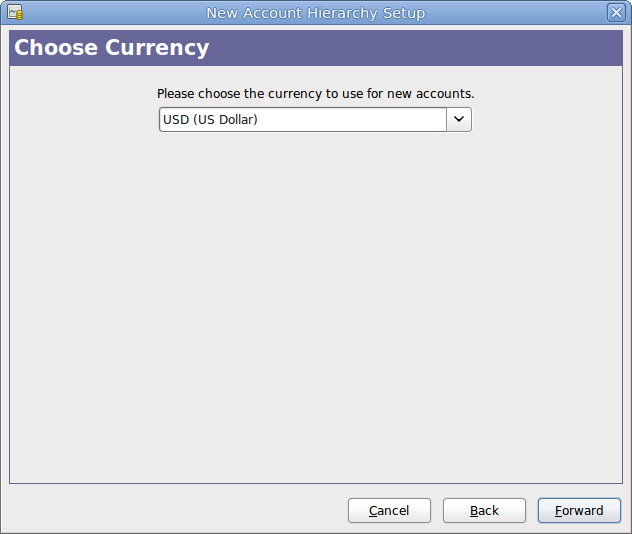632x534 pixels.
Task: Click the empty area below the currency selector
Action: tap(316, 306)
